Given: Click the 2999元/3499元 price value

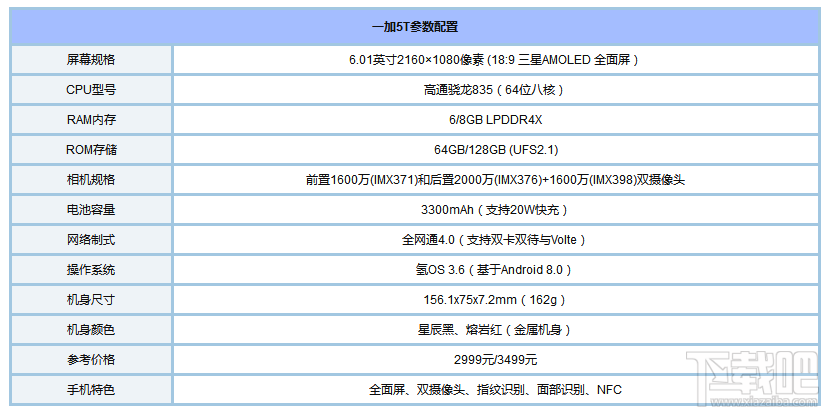Looking at the screenshot, I should pyautogui.click(x=495, y=360).
